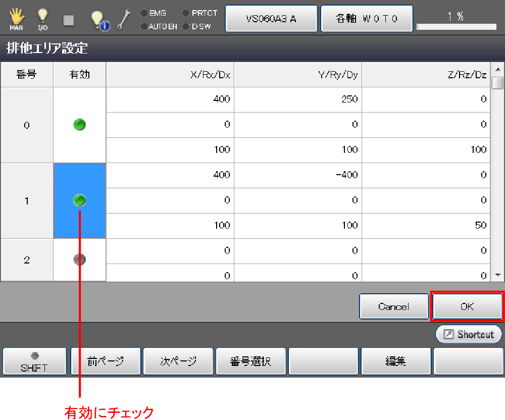Open the I/O light bulb icon

pos(43,19)
